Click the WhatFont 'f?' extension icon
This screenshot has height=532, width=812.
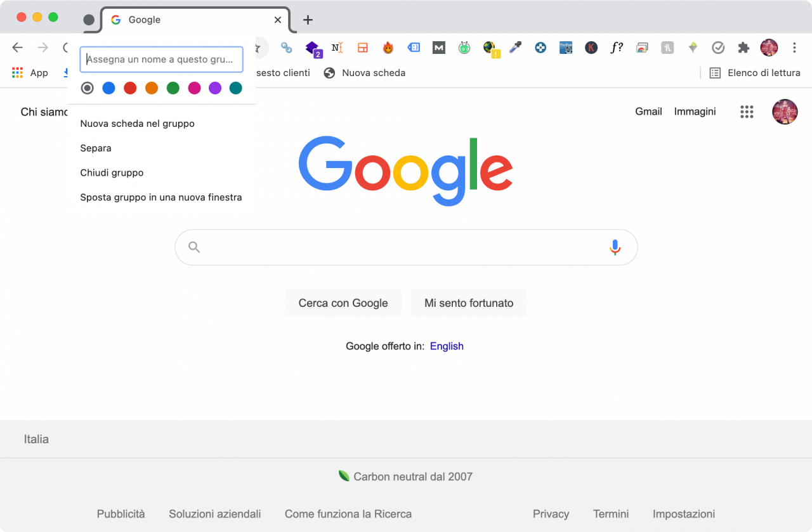tap(617, 48)
